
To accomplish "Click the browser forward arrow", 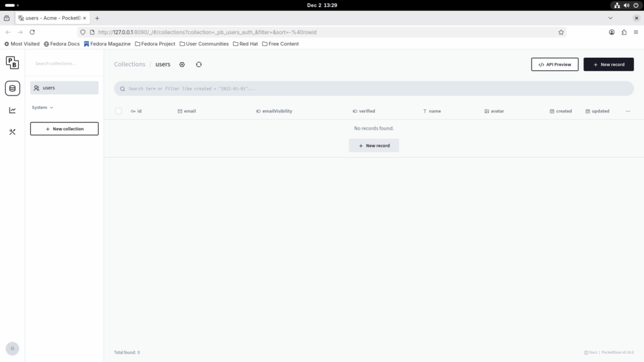I will point(19,32).
